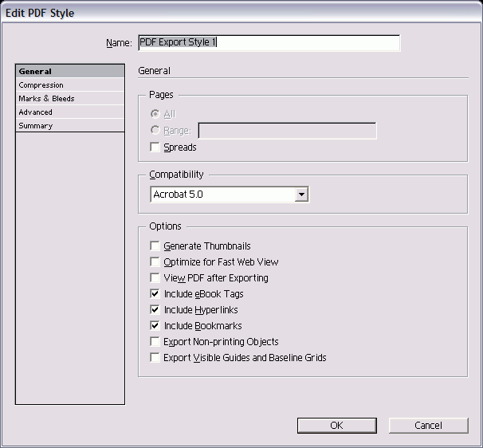Click the Acrobat 5.0 combo box
Viewport: 483px width, 448px height.
tap(222, 195)
